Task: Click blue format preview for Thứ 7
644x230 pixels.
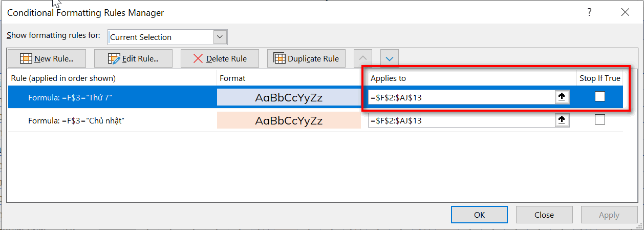Action: [289, 97]
